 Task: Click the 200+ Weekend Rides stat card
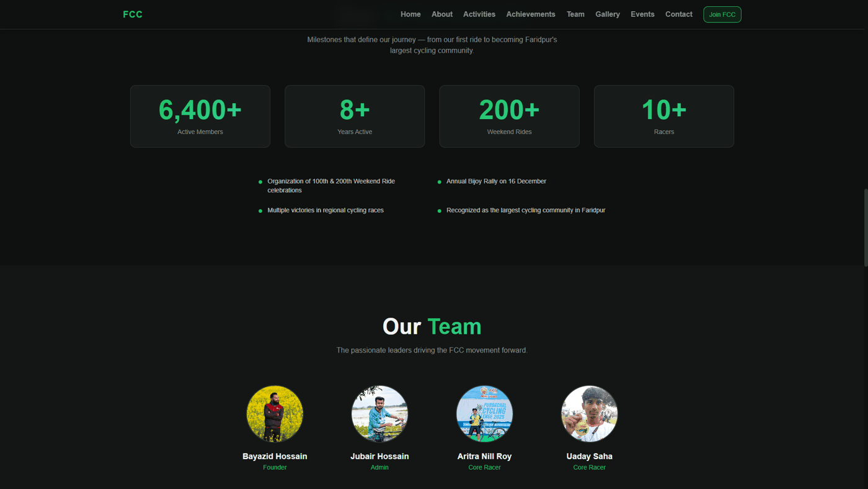pos(510,116)
